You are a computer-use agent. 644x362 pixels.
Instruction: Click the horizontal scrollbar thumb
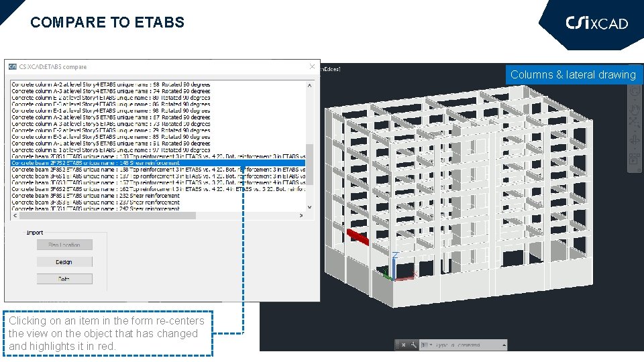[x=107, y=215]
